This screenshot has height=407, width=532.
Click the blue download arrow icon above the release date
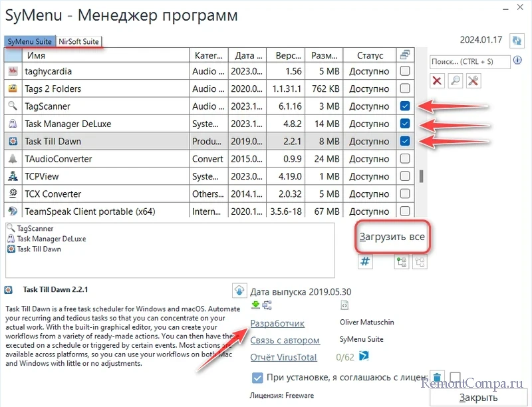[x=239, y=291]
